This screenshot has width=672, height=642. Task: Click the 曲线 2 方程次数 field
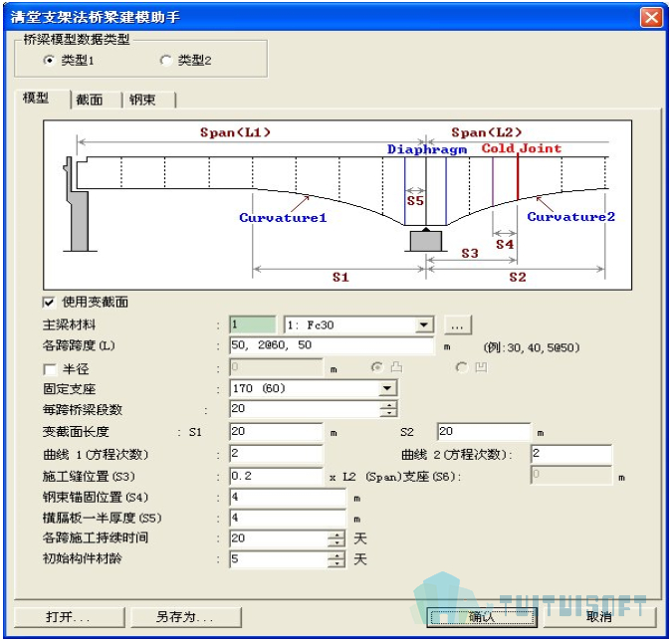tap(571, 454)
